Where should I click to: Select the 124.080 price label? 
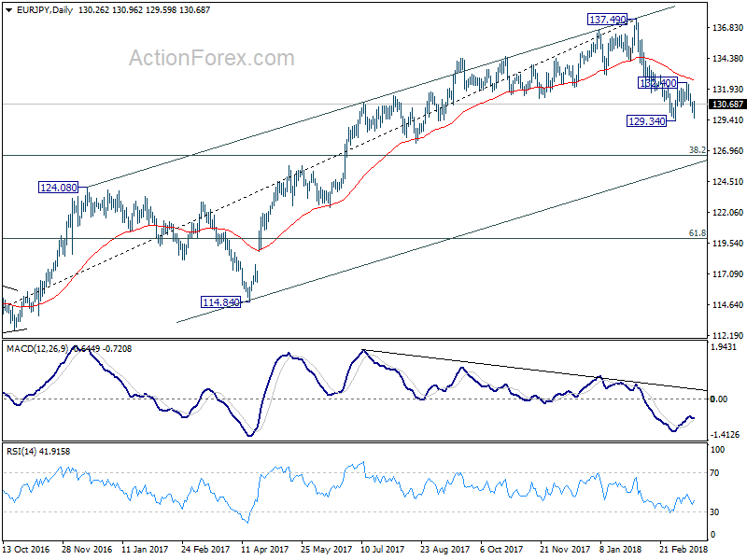[x=58, y=188]
